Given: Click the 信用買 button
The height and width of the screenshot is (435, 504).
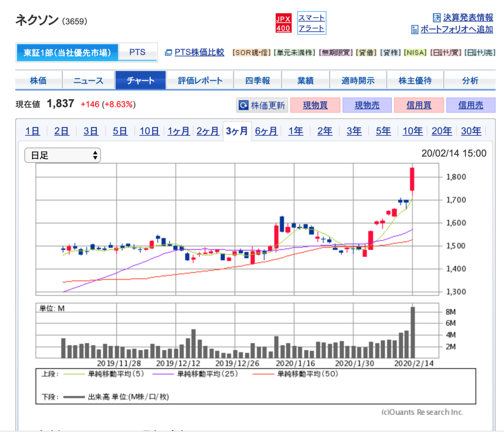Looking at the screenshot, I should click(419, 105).
